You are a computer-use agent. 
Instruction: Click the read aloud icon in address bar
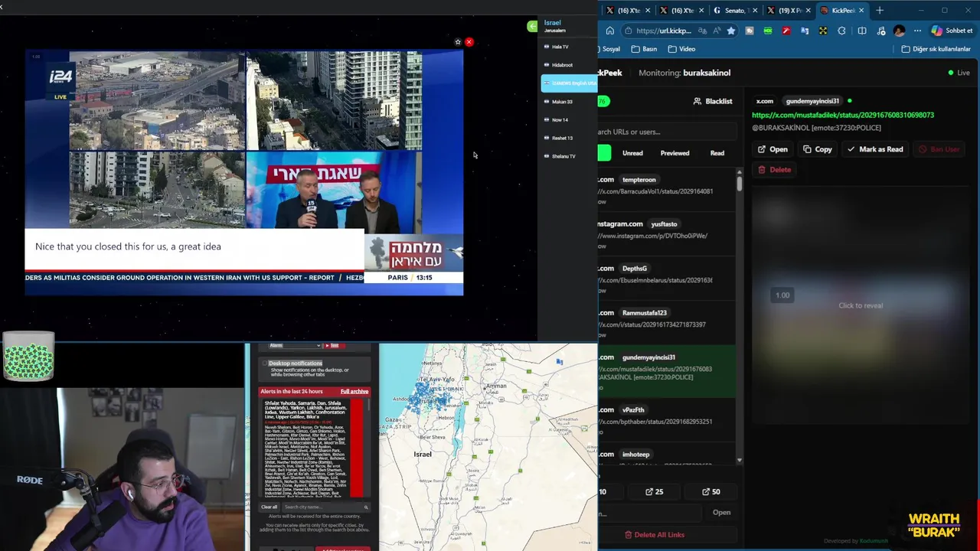[x=717, y=31]
